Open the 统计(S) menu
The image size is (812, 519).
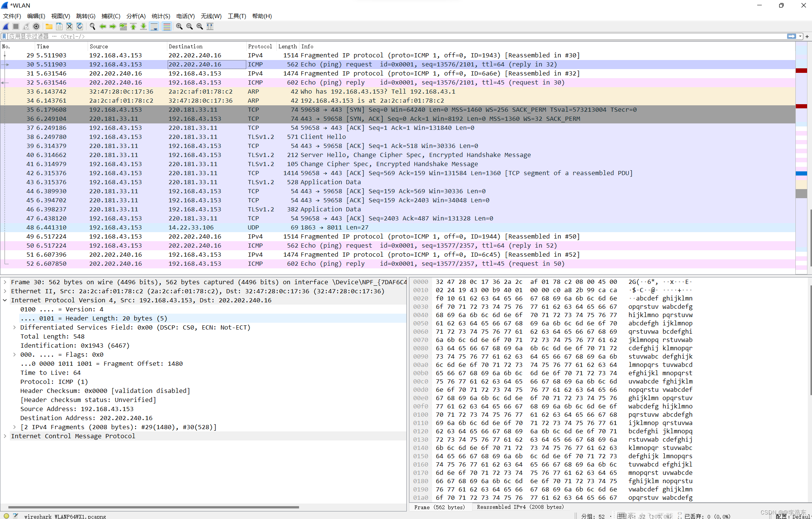point(161,16)
